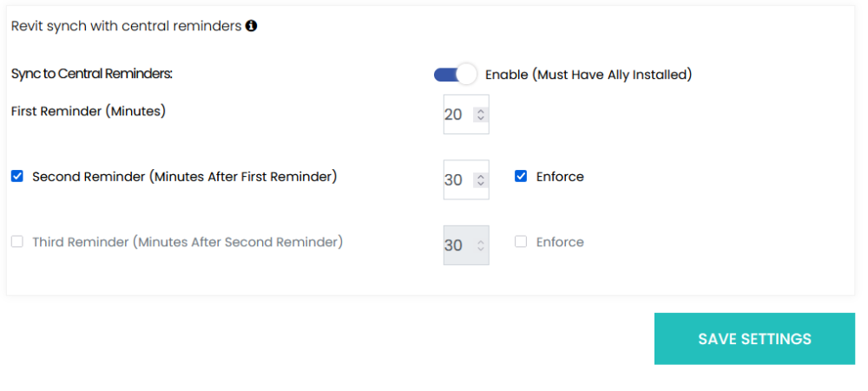Toggle the Sync to Central Reminders switch
The image size is (868, 391).
455,75
